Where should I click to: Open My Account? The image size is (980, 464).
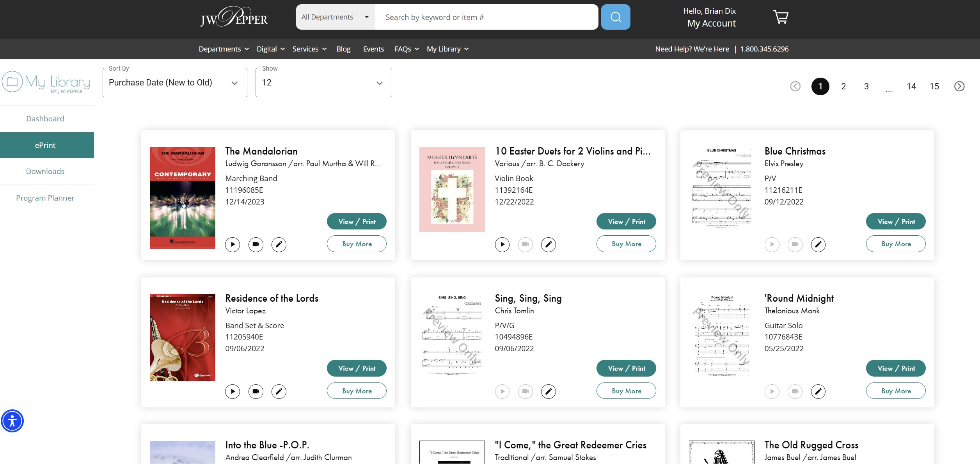[711, 23]
